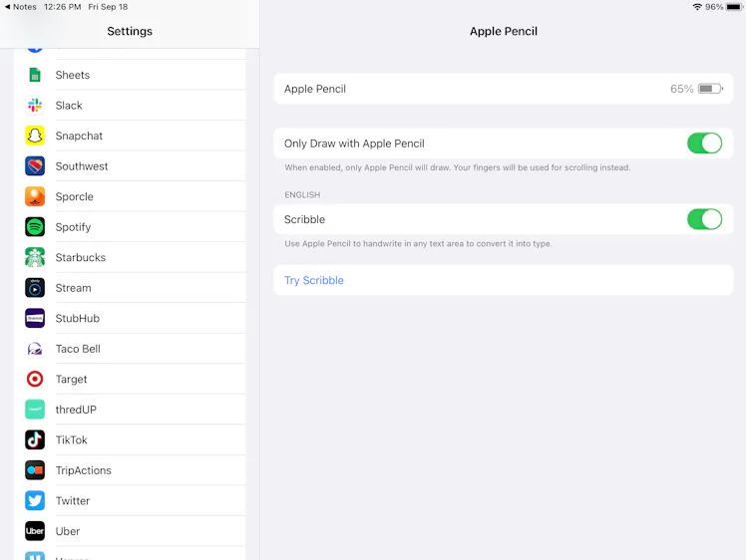The image size is (746, 560).
Task: Open Spotify settings row
Action: click(x=130, y=227)
